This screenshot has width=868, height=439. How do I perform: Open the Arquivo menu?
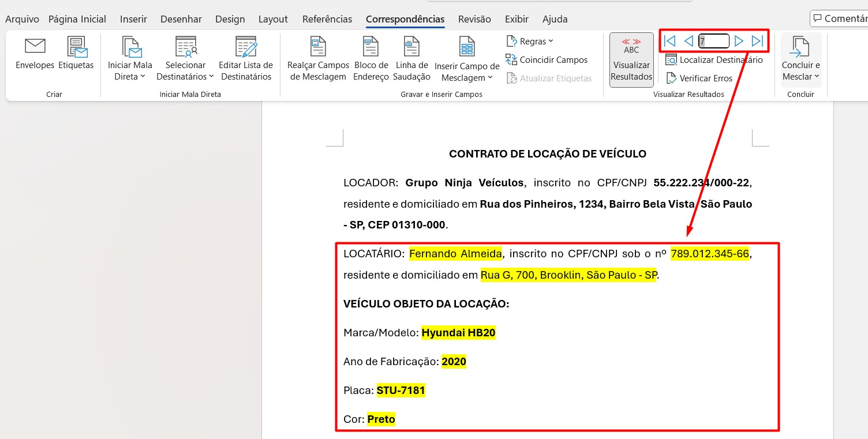(x=22, y=19)
